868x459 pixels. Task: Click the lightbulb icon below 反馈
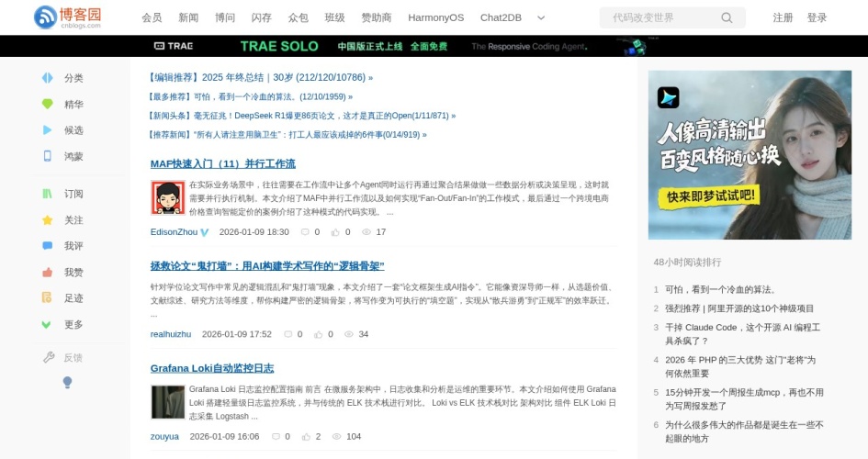click(67, 382)
